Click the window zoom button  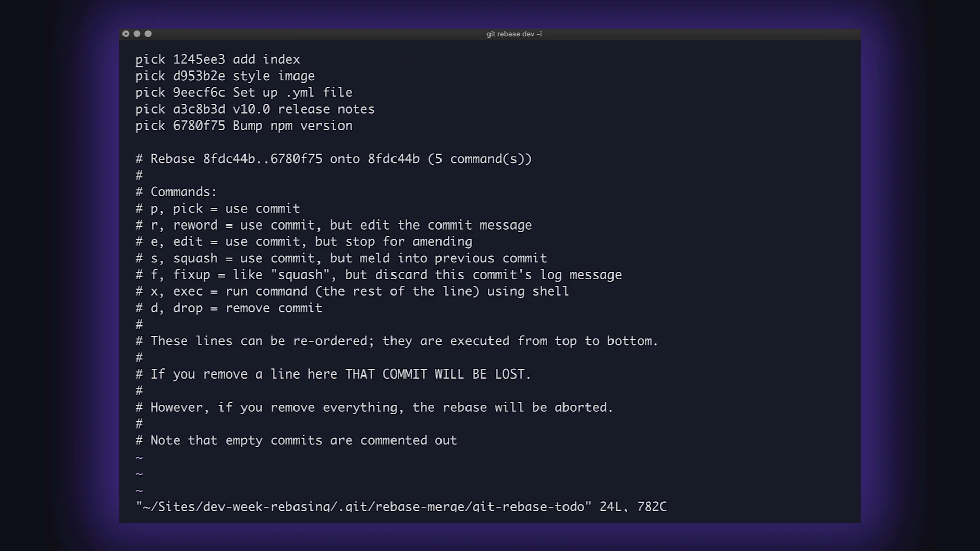148,34
